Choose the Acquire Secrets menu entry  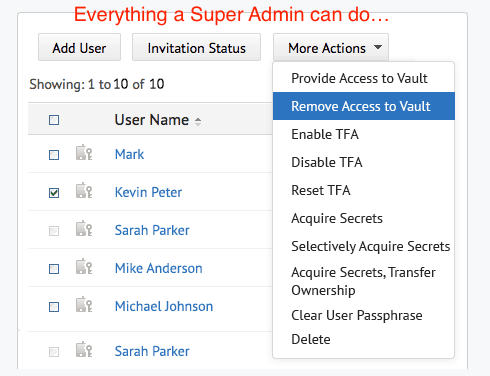coord(364,218)
